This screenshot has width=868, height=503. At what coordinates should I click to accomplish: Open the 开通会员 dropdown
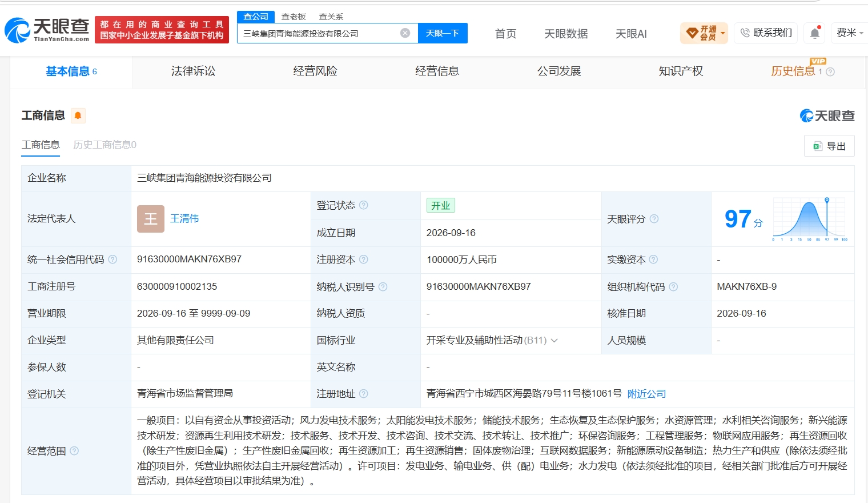click(x=704, y=33)
